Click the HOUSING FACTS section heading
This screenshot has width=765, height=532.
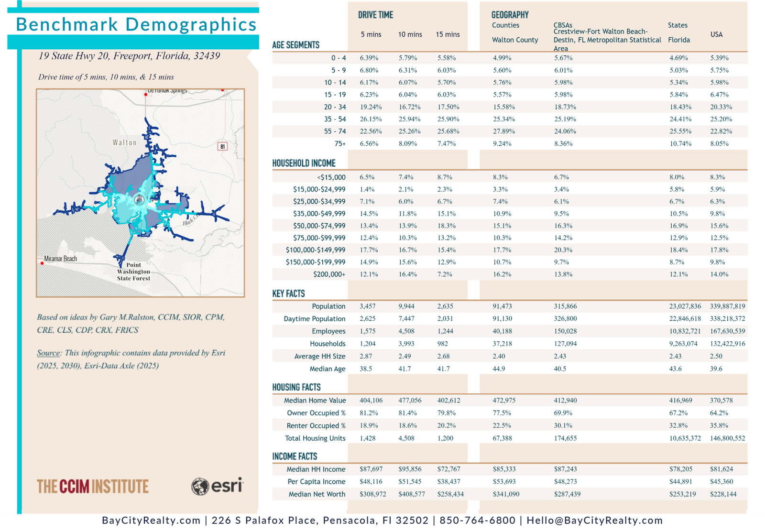(296, 387)
